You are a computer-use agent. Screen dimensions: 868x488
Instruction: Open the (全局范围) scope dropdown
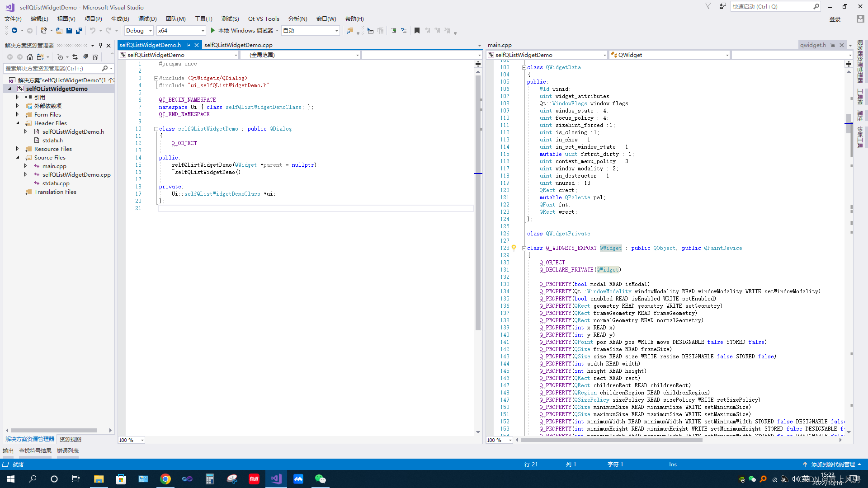click(x=300, y=55)
